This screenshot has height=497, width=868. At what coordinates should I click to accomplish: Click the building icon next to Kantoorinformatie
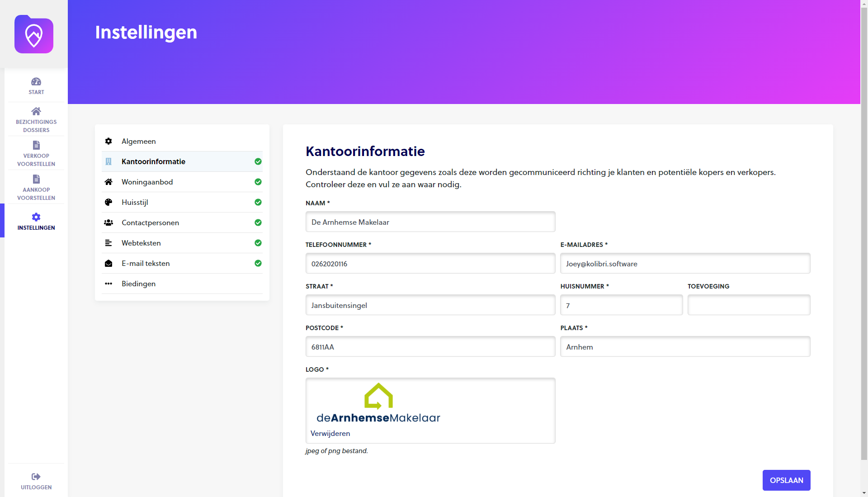click(108, 161)
